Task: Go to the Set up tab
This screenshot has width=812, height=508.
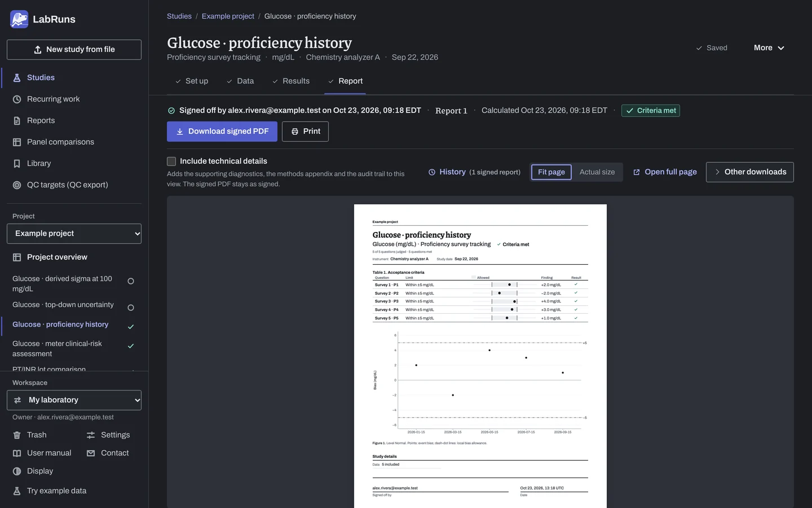Action: point(192,81)
